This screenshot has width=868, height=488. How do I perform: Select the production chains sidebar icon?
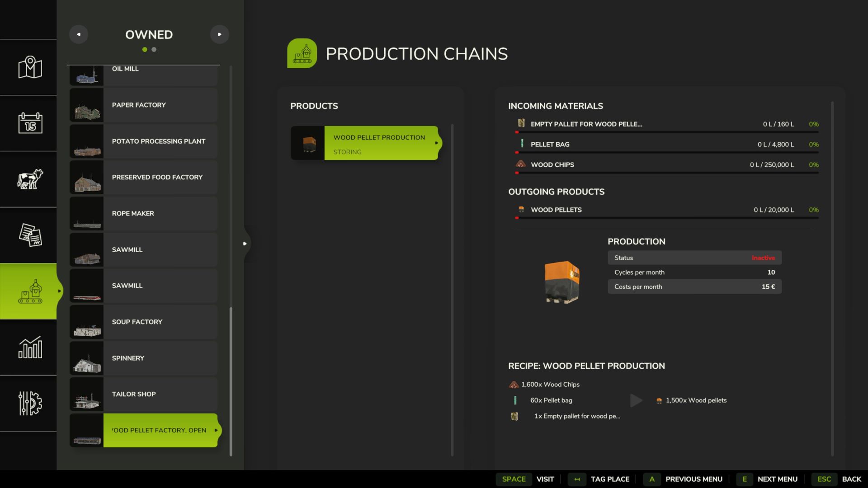pyautogui.click(x=30, y=291)
